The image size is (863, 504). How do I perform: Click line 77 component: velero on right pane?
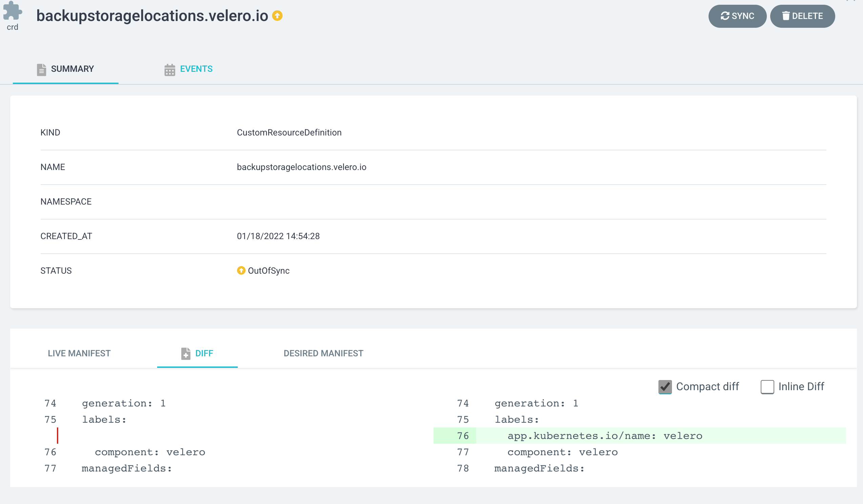pyautogui.click(x=562, y=452)
